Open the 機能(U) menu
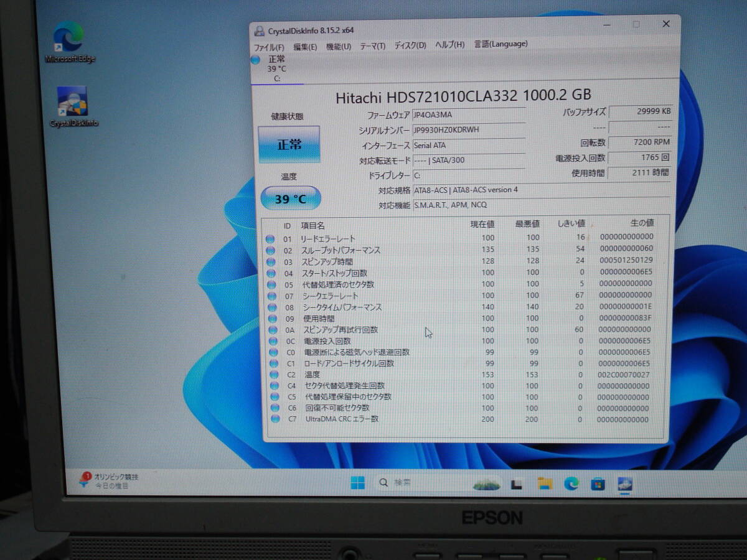 pos(339,46)
